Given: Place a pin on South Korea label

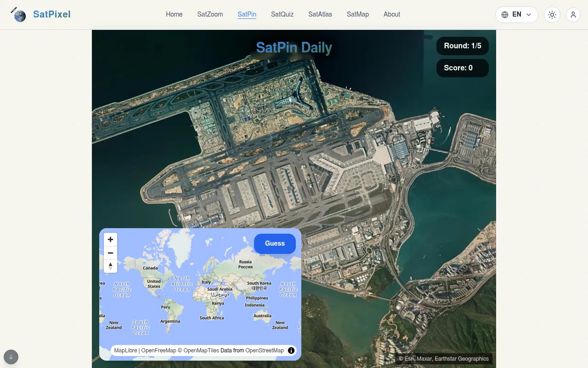Looking at the screenshot, I should [x=259, y=286].
